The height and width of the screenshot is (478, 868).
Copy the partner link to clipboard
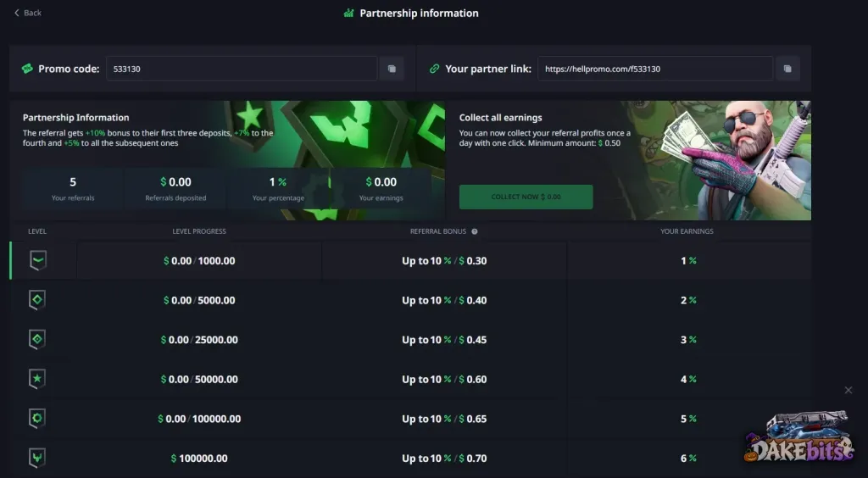tap(787, 69)
